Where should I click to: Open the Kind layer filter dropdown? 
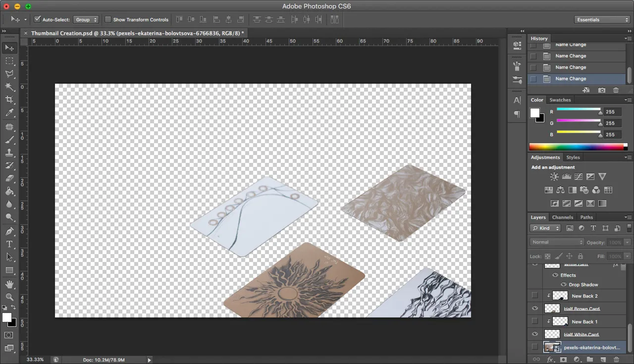click(x=545, y=228)
